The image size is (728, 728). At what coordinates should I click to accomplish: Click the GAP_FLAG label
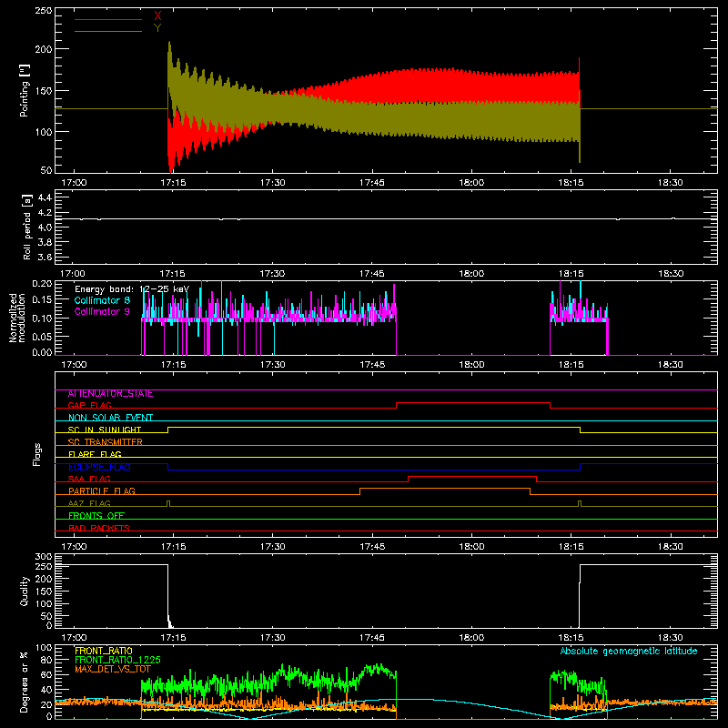[90, 405]
